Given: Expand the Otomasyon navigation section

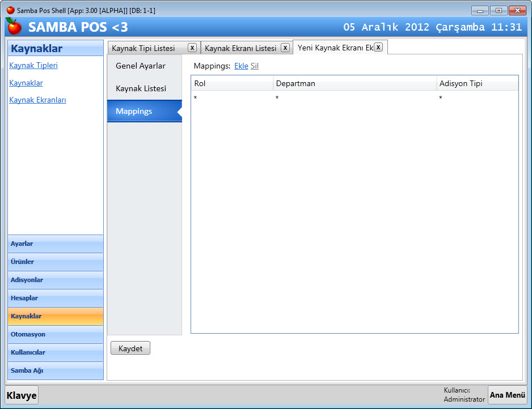Looking at the screenshot, I should pyautogui.click(x=56, y=334).
